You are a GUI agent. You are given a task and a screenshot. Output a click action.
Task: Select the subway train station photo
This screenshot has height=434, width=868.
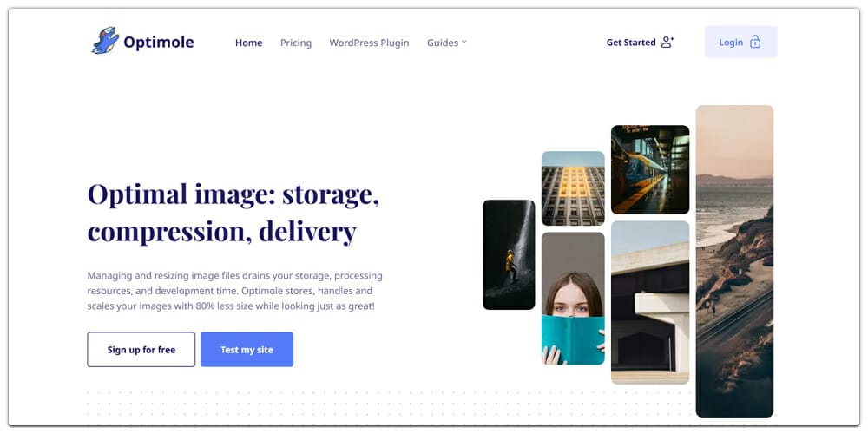pyautogui.click(x=650, y=169)
